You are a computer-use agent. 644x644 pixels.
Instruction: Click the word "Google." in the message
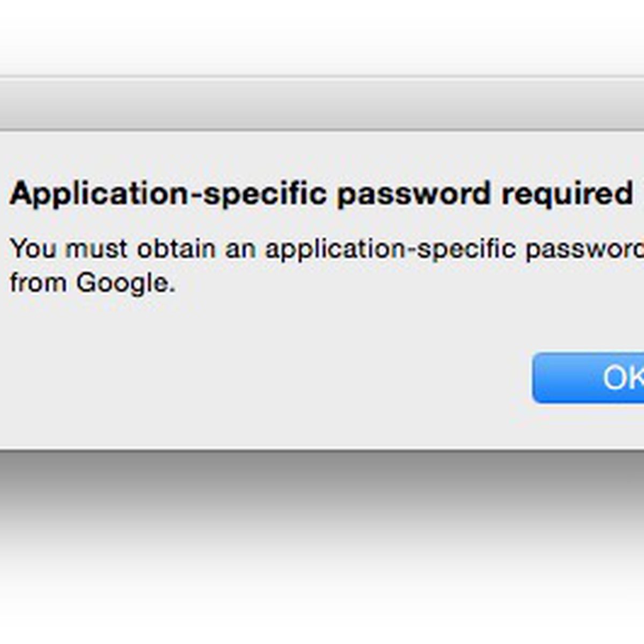tap(126, 284)
